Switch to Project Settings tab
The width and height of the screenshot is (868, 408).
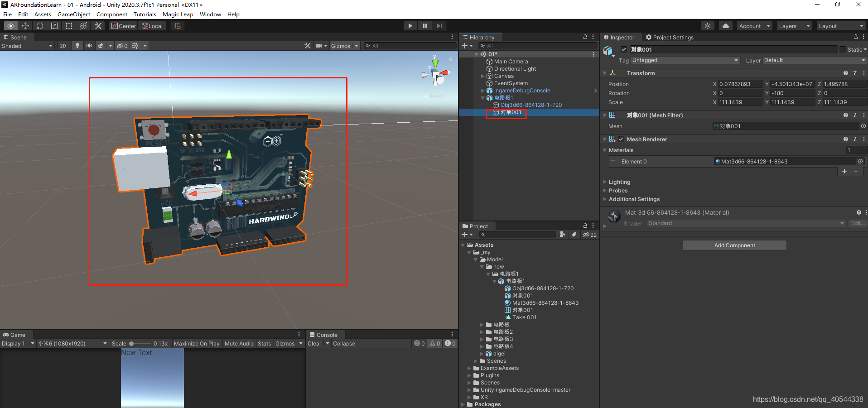[x=670, y=37]
